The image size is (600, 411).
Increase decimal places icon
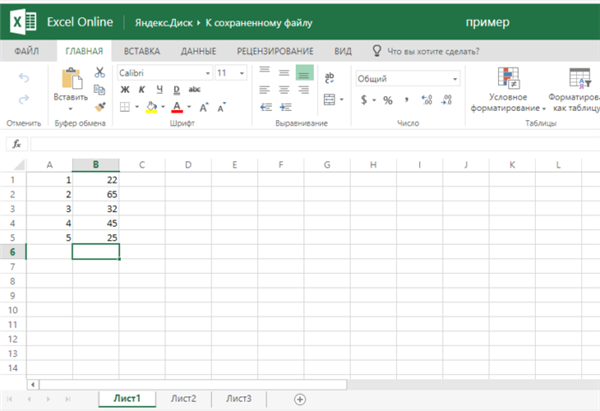coord(427,100)
